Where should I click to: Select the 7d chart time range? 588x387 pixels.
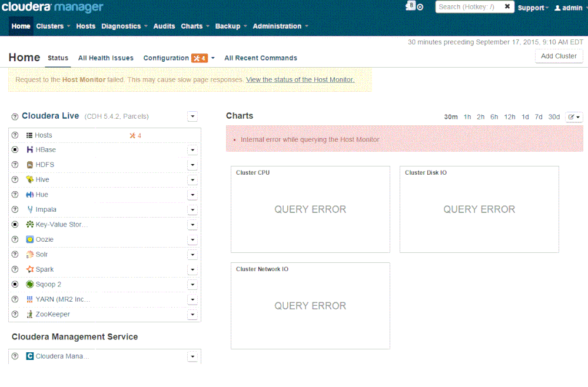[539, 117]
